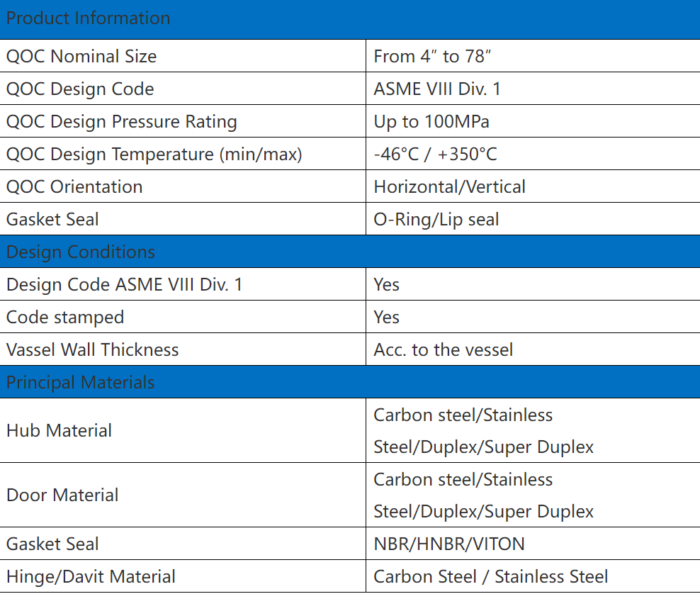Image resolution: width=700 pixels, height=594 pixels.
Task: Click the 'O-Ring/Lip seal' value cell
Action: [x=533, y=219]
